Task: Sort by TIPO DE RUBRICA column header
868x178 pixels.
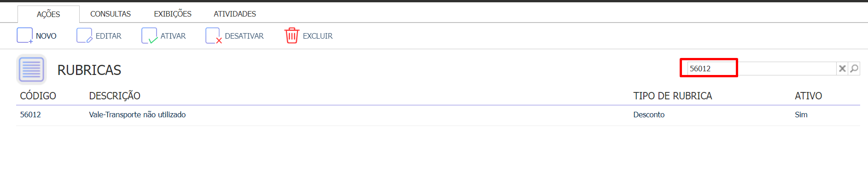Action: point(673,96)
